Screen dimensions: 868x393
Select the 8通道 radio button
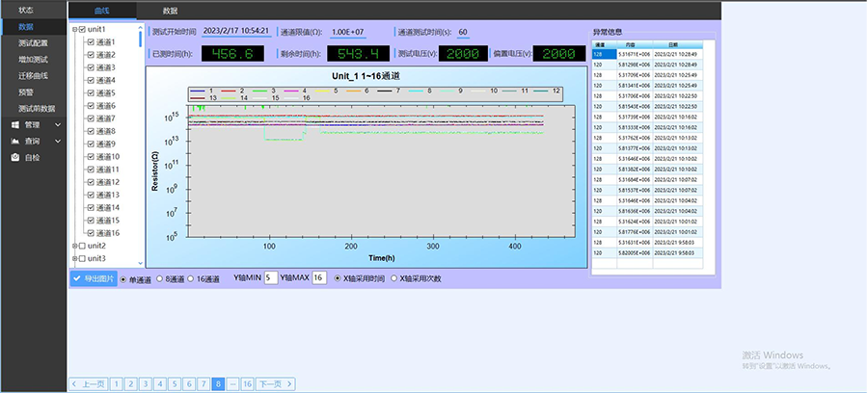click(x=160, y=278)
